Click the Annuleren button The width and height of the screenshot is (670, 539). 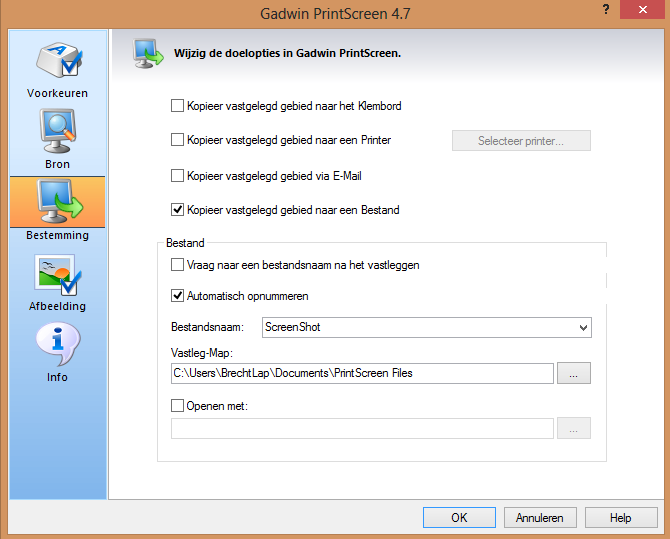click(540, 518)
